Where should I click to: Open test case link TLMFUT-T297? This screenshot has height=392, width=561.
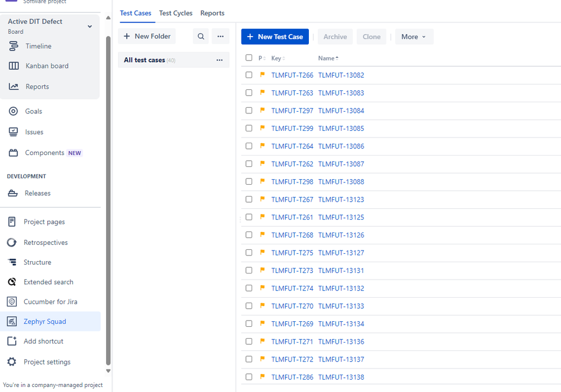292,111
